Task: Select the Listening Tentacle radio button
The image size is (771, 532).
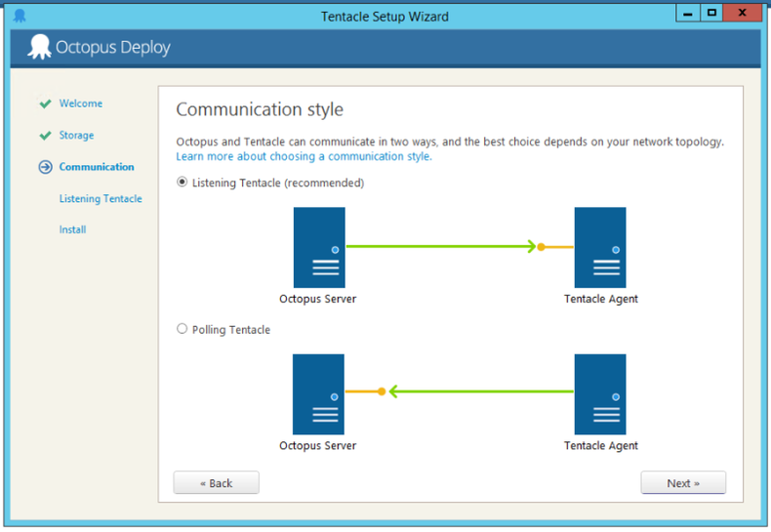Action: (x=182, y=183)
